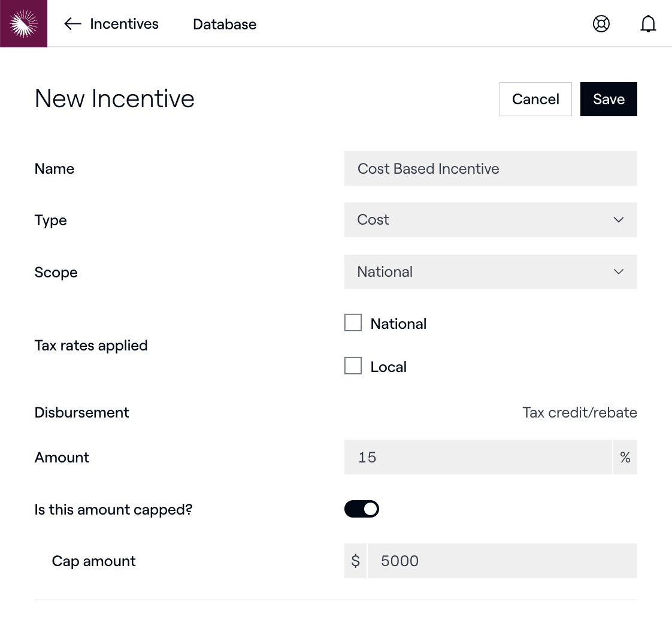
Task: Navigate back to Incentives
Action: pyautogui.click(x=124, y=24)
